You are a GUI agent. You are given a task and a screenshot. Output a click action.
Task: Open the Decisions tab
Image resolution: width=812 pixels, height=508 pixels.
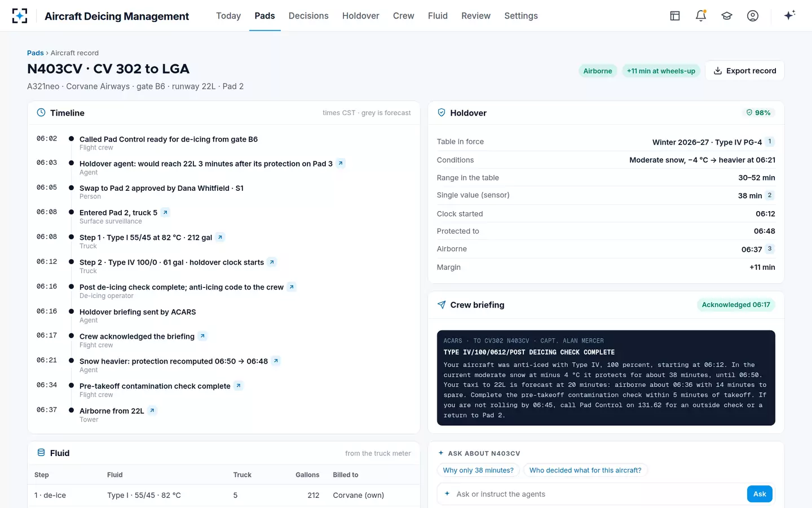[x=308, y=16]
